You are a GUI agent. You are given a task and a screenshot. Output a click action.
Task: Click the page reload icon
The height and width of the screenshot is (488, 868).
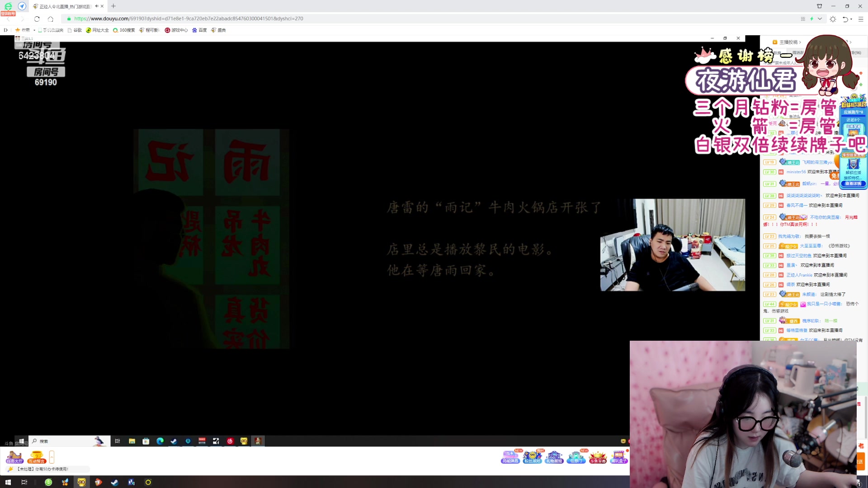click(36, 19)
